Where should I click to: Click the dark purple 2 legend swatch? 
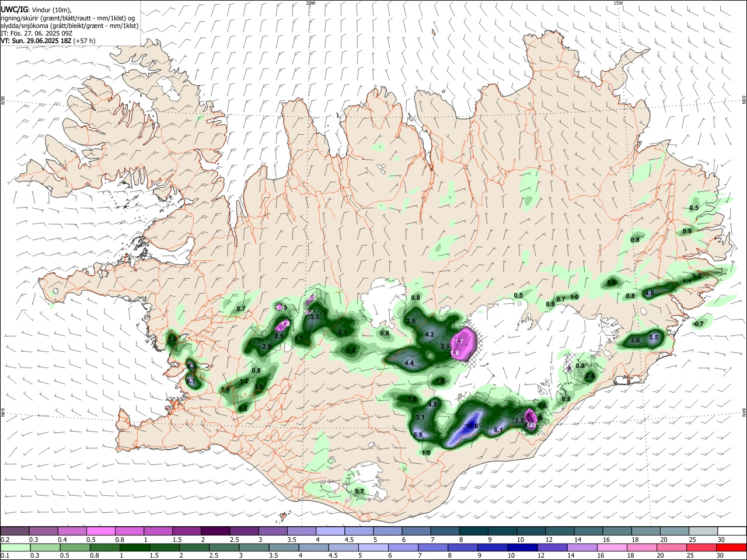[x=215, y=531]
